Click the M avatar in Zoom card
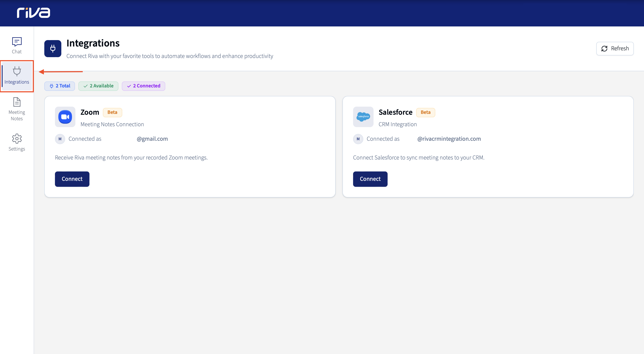 tap(60, 139)
